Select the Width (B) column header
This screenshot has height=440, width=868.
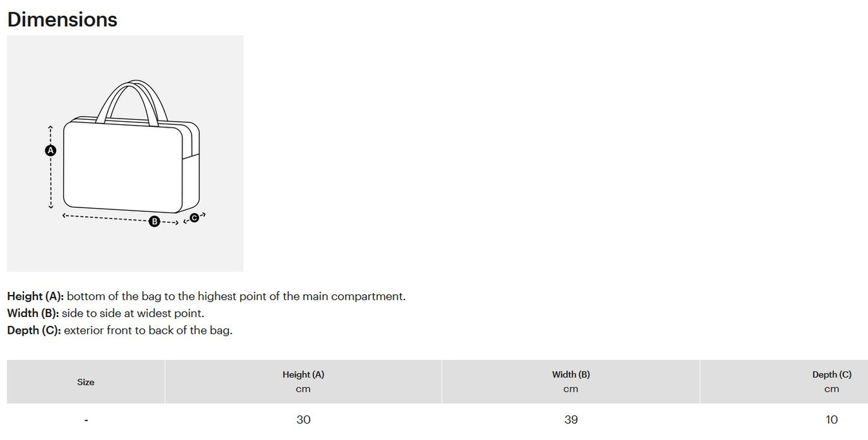coord(571,374)
